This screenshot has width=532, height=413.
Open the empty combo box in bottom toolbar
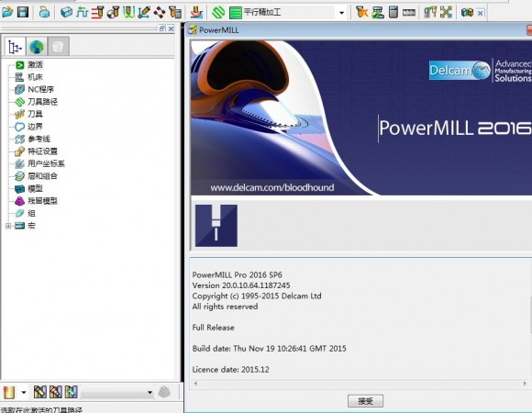click(x=117, y=392)
